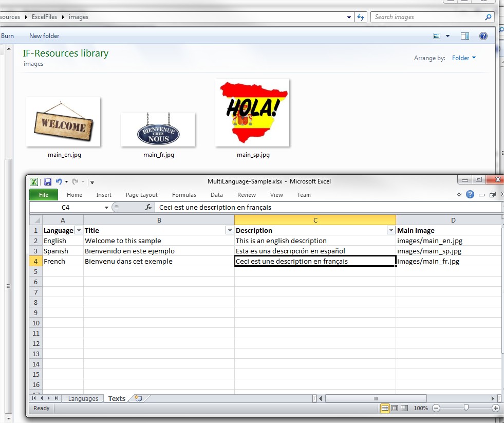Open the green File tab
The height and width of the screenshot is (423, 504).
[44, 195]
